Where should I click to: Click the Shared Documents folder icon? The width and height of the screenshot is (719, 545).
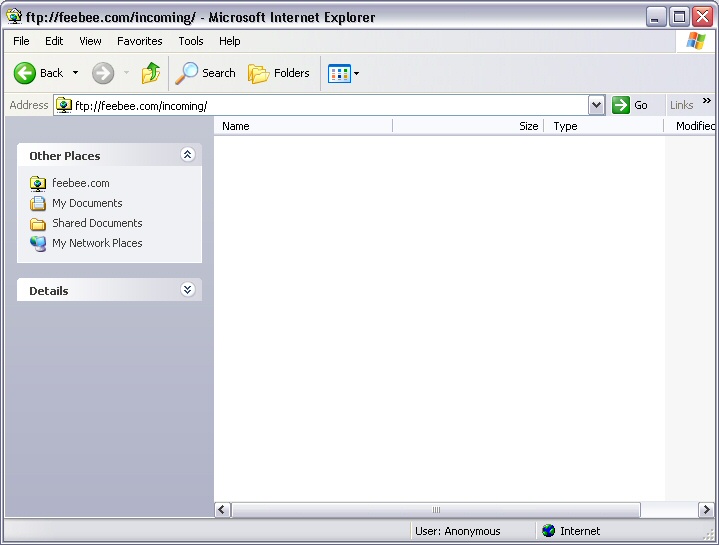coord(38,224)
